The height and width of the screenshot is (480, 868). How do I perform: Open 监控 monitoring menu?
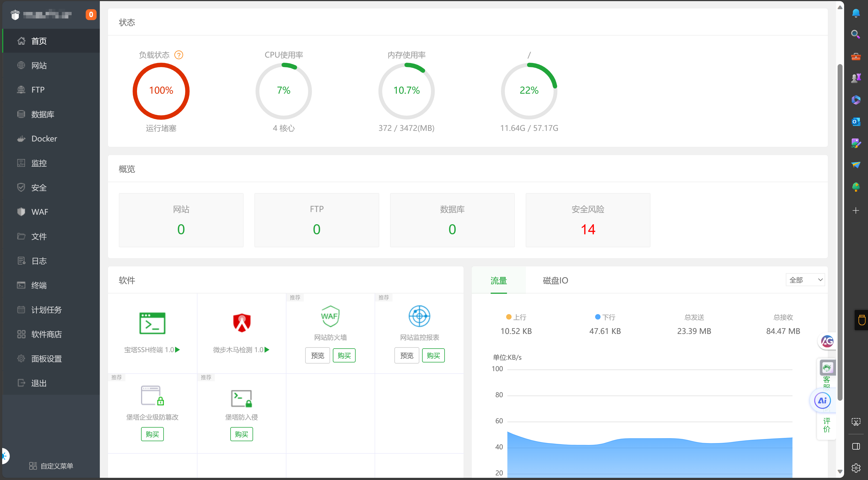click(51, 163)
